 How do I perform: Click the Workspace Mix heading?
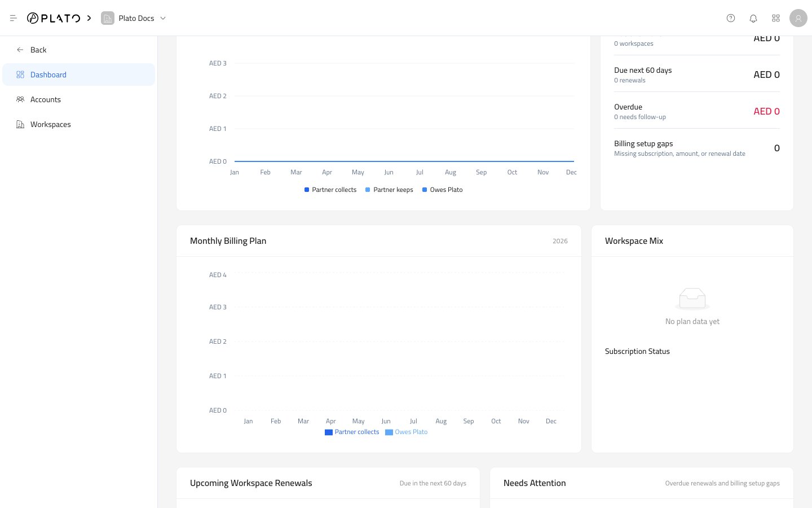pos(634,241)
